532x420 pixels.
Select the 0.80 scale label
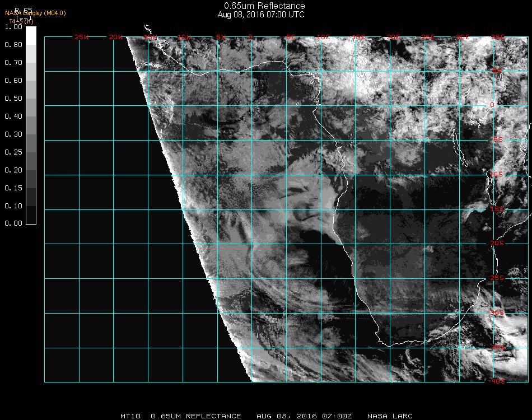point(13,45)
